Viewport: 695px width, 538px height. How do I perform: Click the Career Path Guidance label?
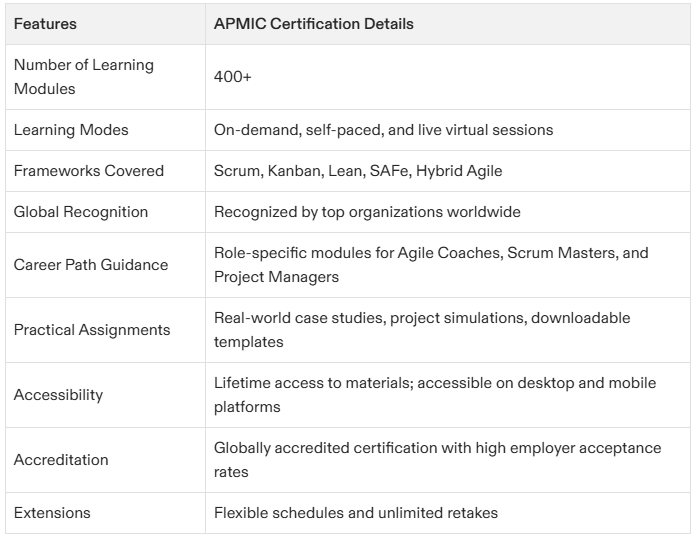tap(91, 265)
